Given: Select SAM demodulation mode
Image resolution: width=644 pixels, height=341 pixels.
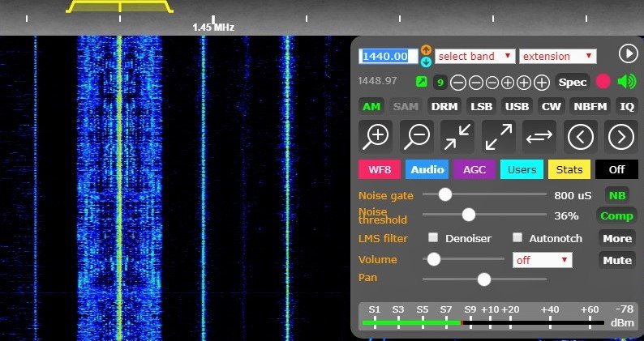Looking at the screenshot, I should 406,107.
